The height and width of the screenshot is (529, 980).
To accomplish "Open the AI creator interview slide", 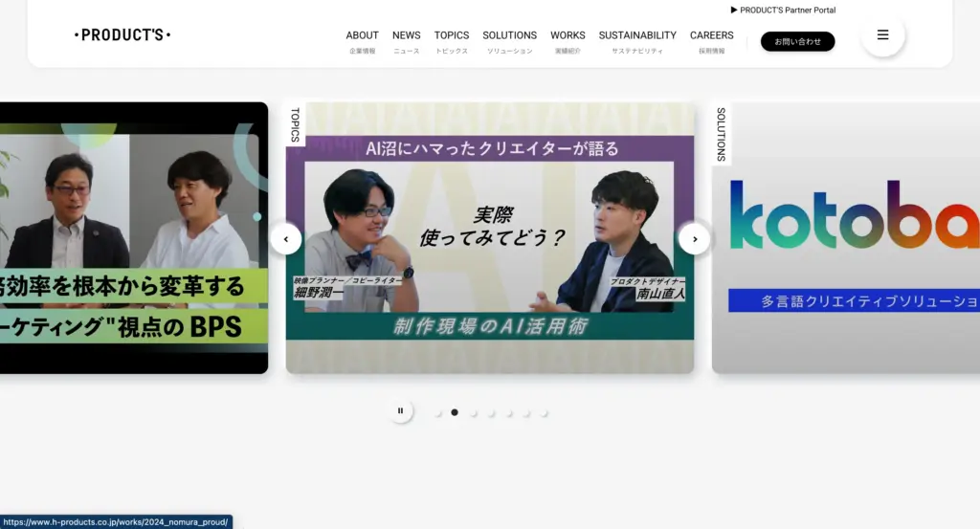I will coord(490,238).
